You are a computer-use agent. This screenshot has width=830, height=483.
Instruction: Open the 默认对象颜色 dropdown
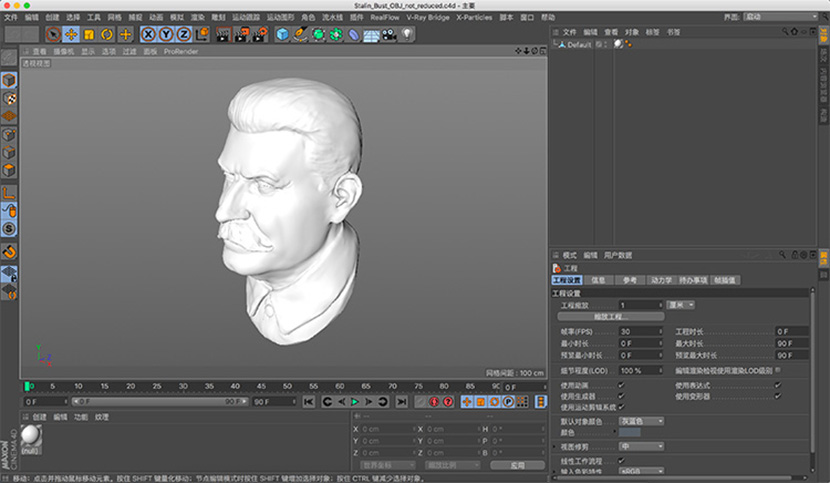point(641,421)
